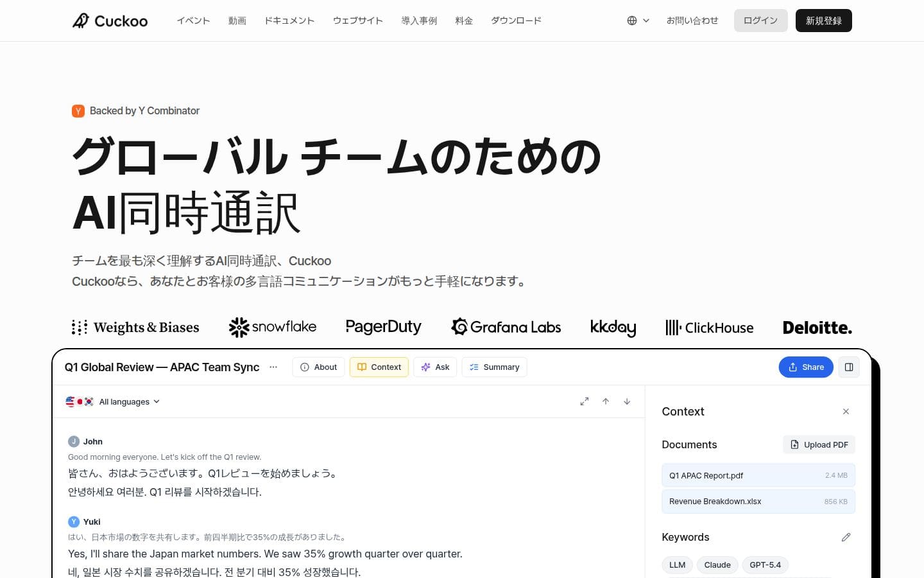The height and width of the screenshot is (578, 924).
Task: Toggle the side panel layout icon
Action: click(849, 367)
